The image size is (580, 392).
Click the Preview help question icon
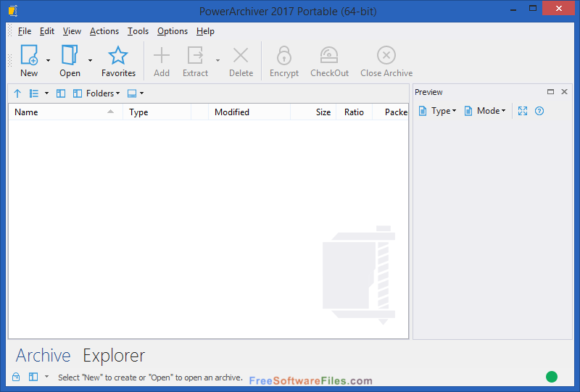(x=539, y=111)
